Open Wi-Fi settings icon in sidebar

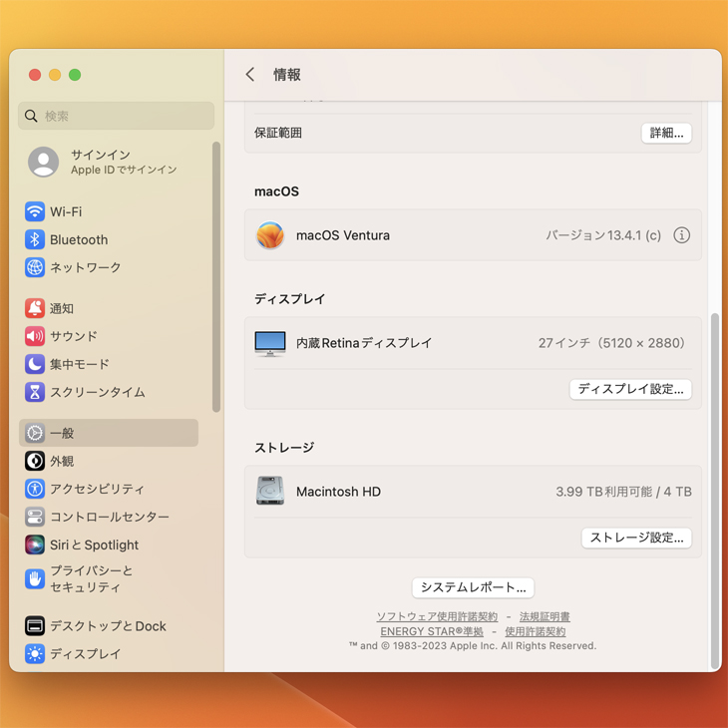click(35, 211)
